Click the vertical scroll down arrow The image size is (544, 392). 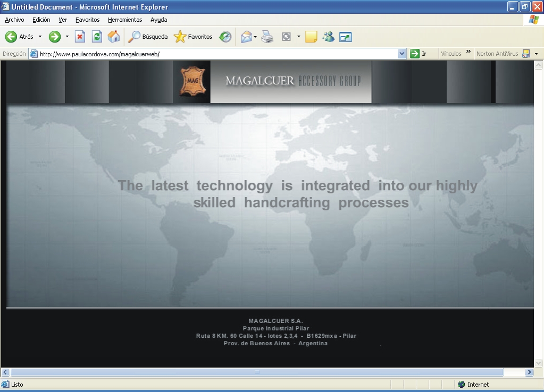pyautogui.click(x=539, y=363)
